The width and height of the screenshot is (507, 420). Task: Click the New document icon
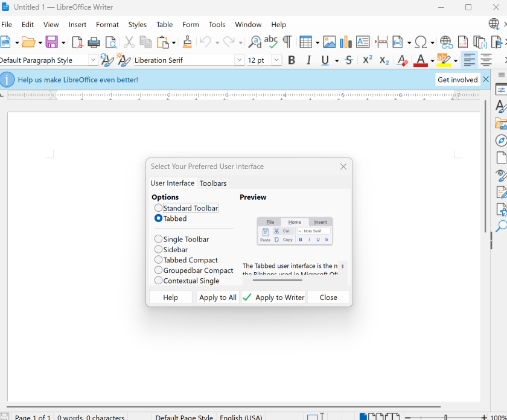[5, 42]
